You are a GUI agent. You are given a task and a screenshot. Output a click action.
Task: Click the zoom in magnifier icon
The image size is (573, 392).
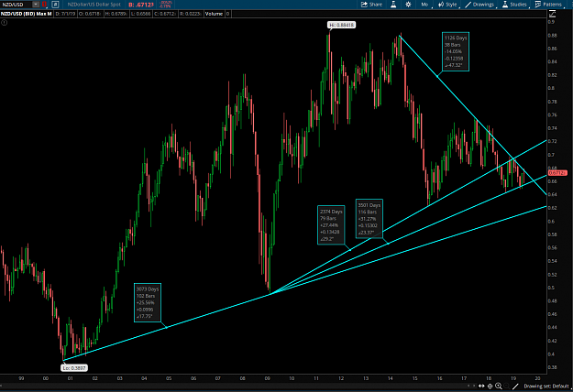pyautogui.click(x=499, y=386)
